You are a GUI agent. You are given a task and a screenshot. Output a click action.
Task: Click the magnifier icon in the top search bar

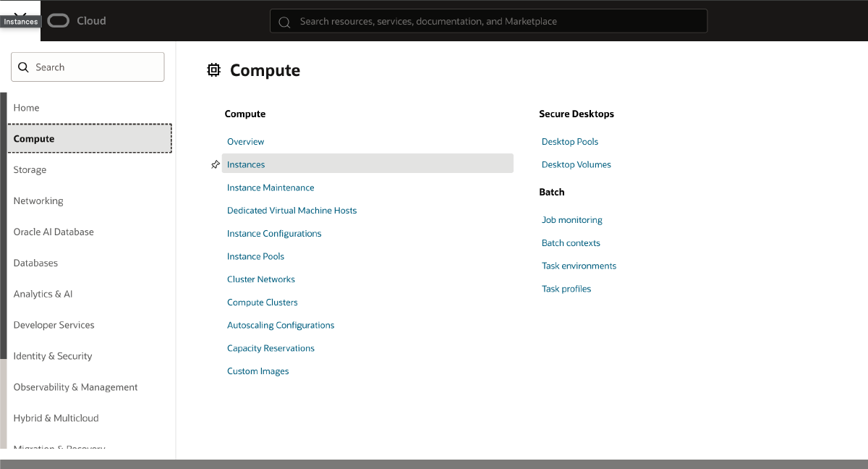(284, 22)
